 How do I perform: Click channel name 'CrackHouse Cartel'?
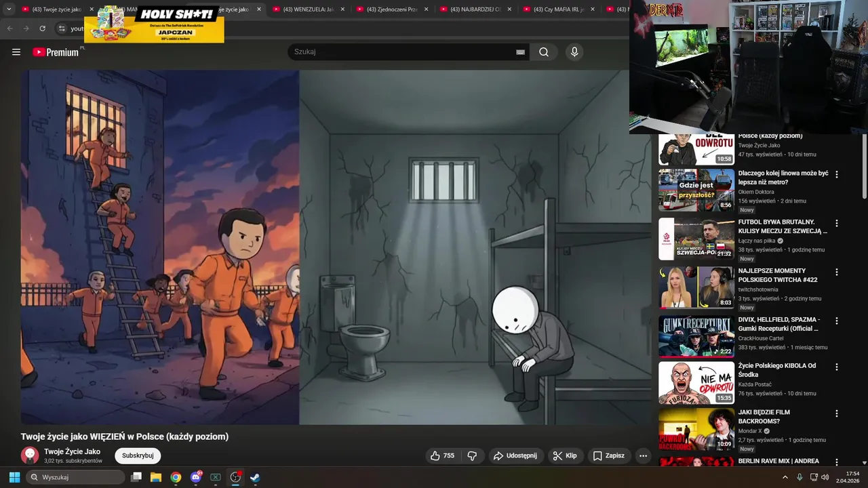tap(761, 338)
